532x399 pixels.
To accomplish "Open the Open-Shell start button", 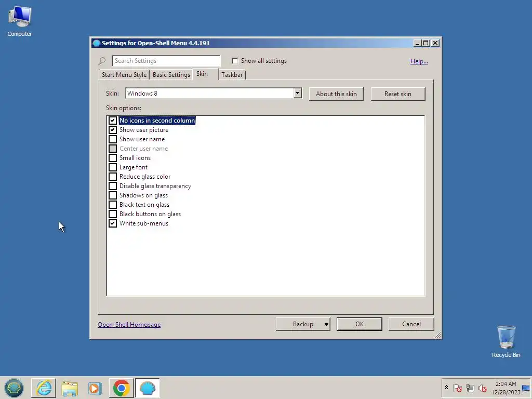I will [14, 388].
